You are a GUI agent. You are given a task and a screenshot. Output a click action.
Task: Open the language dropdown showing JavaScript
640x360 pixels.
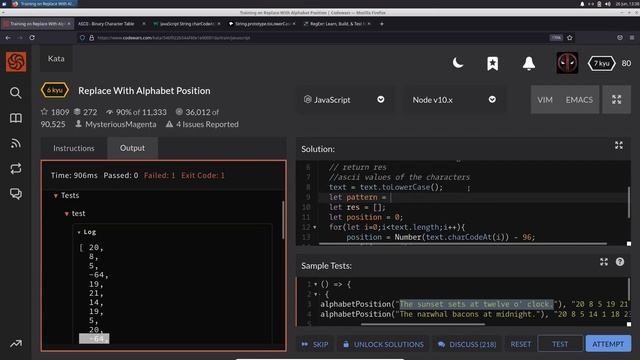pos(345,100)
